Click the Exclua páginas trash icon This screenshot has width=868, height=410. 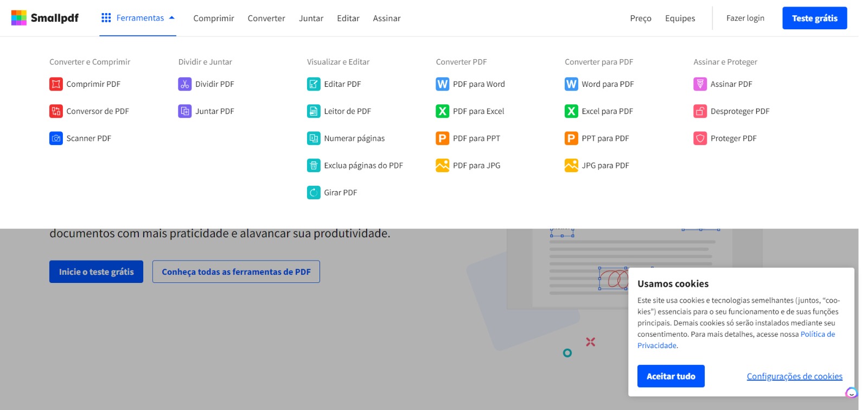pyautogui.click(x=314, y=166)
